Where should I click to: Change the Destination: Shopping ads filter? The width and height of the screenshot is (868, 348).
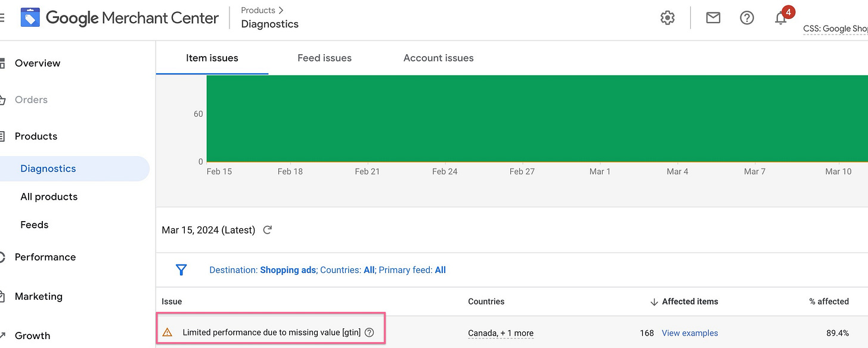point(262,270)
